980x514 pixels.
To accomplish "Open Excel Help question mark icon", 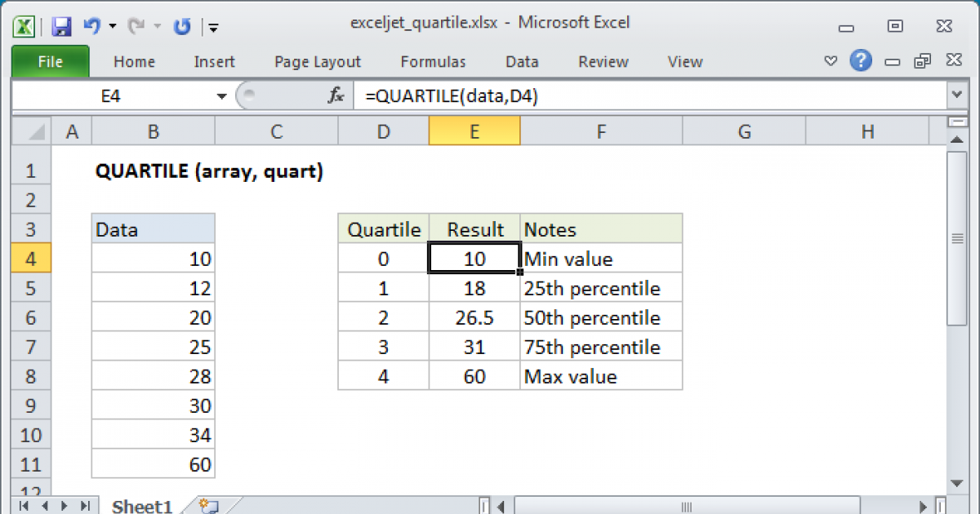I will [860, 61].
